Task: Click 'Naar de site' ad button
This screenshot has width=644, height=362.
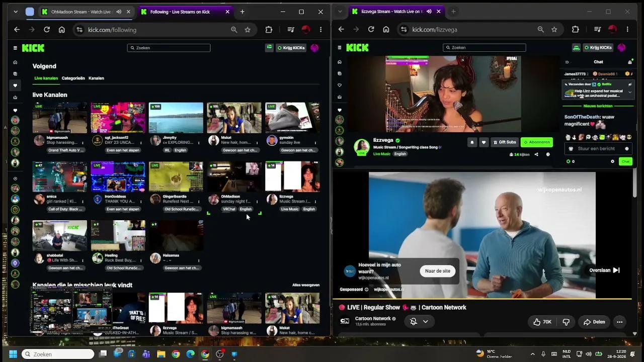Action: click(x=438, y=271)
